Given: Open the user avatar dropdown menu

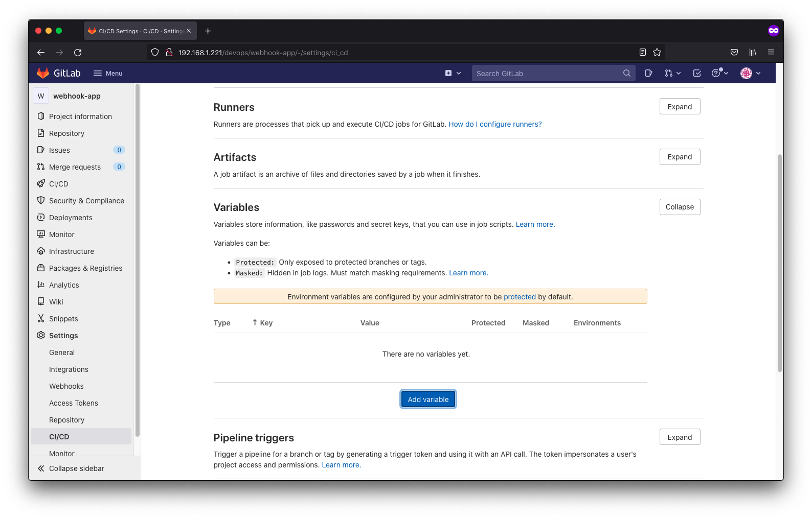Looking at the screenshot, I should (751, 73).
